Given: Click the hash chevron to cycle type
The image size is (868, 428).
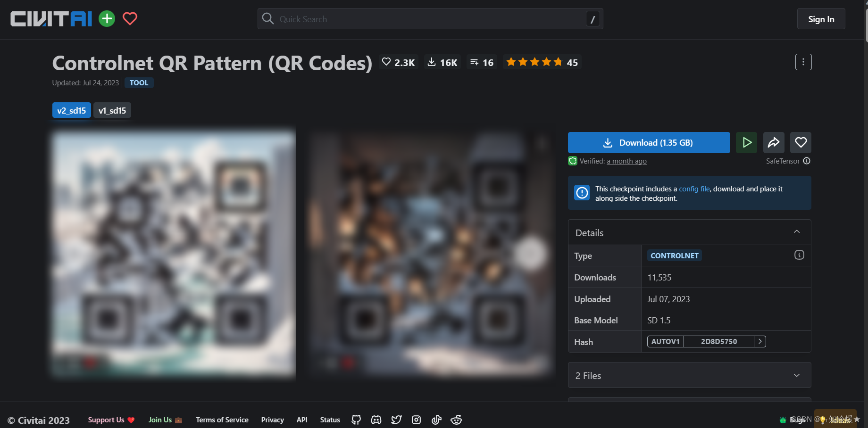Looking at the screenshot, I should click(760, 342).
